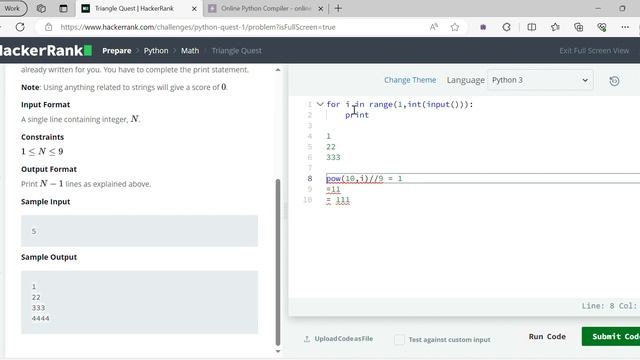Screen dimensions: 640x360
Task: View site information via the lock icon
Action: coord(49,27)
